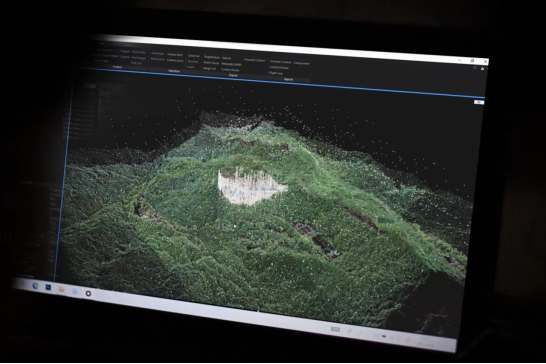
Task: Activate Camera Lasso selection tool
Action: pyautogui.click(x=175, y=60)
